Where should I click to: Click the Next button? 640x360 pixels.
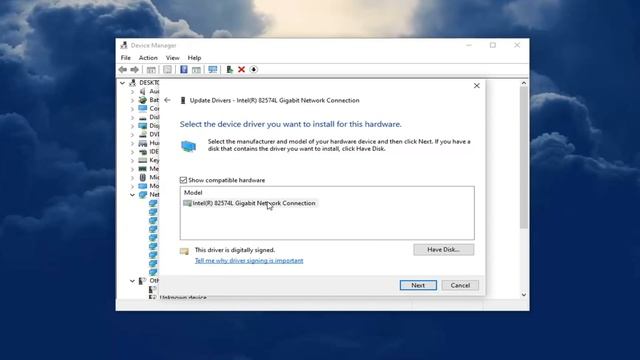pyautogui.click(x=418, y=285)
